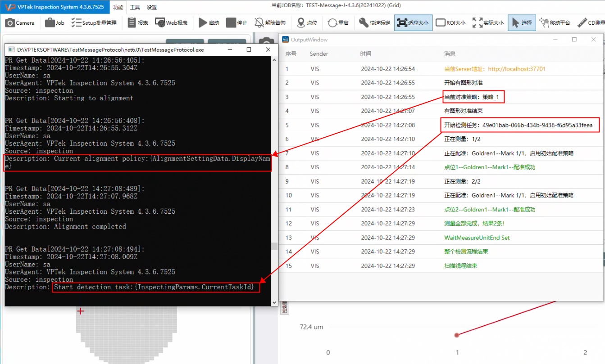Screen dimensions: 605x364
Task: Select the 正在测量：1/2 row
Action: [441, 139]
